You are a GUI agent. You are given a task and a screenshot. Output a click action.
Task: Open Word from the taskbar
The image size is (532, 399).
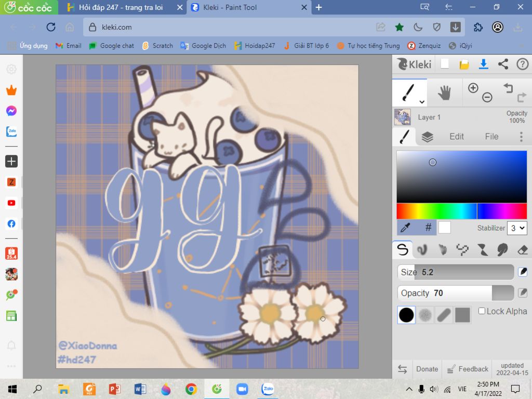click(140, 389)
